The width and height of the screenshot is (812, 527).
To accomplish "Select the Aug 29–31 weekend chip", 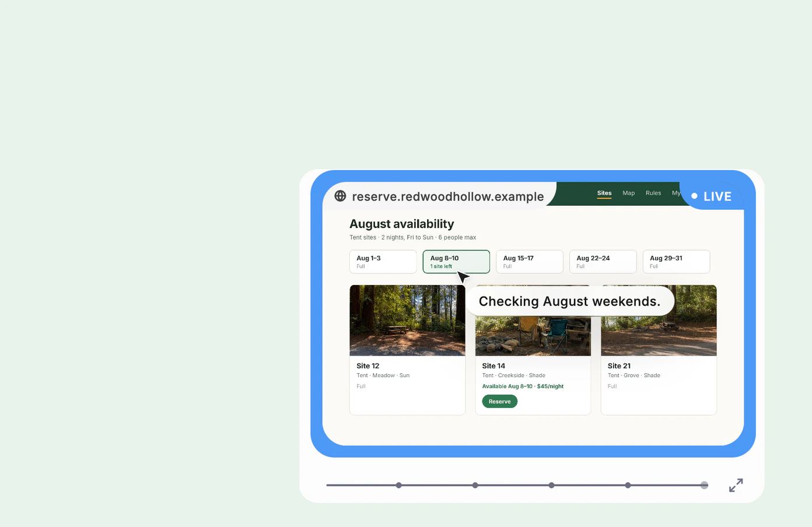I will click(x=676, y=262).
